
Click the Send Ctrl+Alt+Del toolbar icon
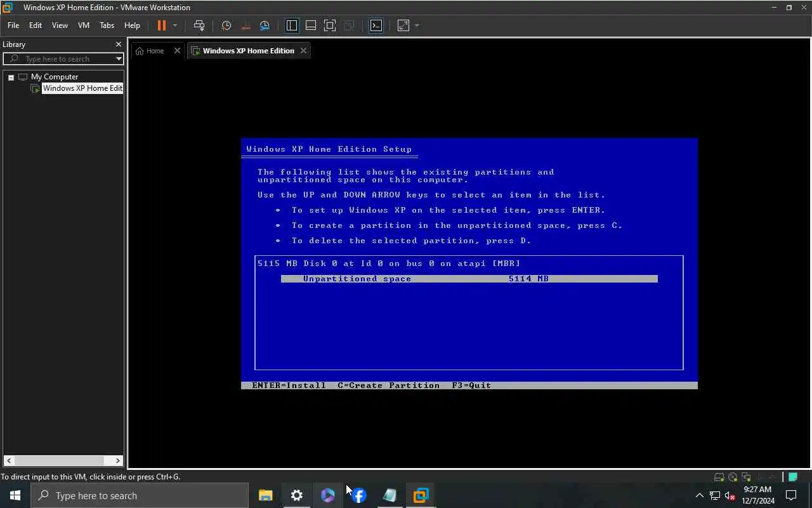point(199,25)
